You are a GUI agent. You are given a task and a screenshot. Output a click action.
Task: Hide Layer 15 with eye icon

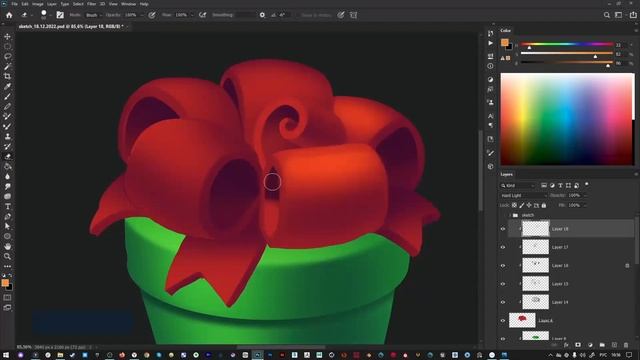pos(503,284)
